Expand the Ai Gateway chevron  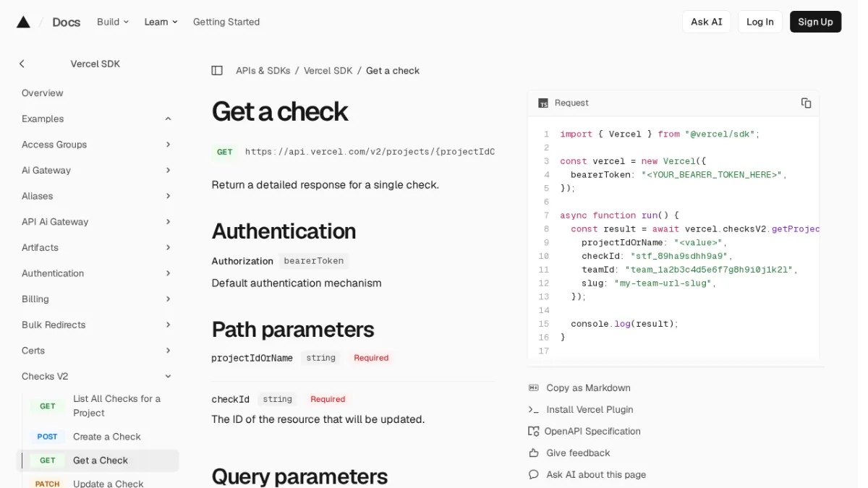click(168, 170)
